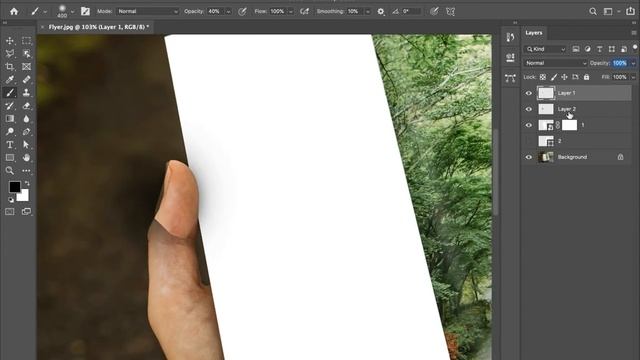Select the Hand tool
This screenshot has width=640, height=360.
(27, 158)
